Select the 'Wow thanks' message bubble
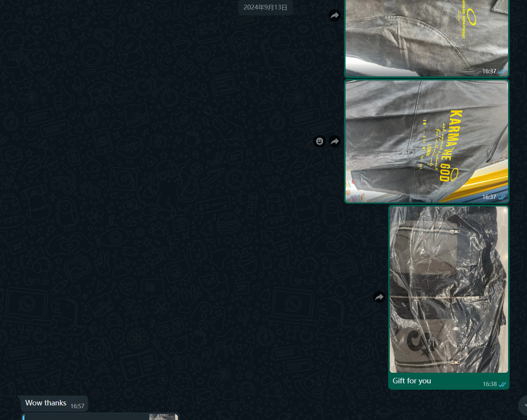 click(x=54, y=403)
